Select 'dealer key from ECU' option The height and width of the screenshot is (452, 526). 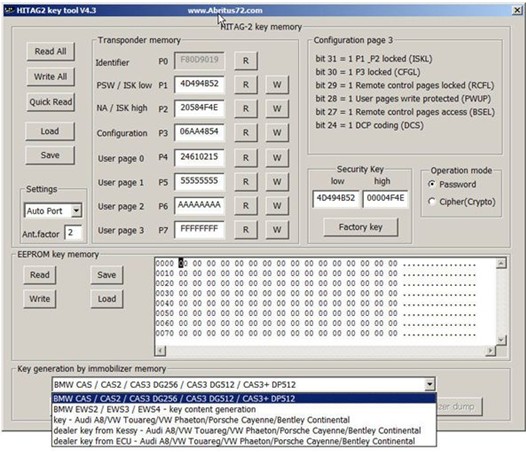click(x=244, y=441)
